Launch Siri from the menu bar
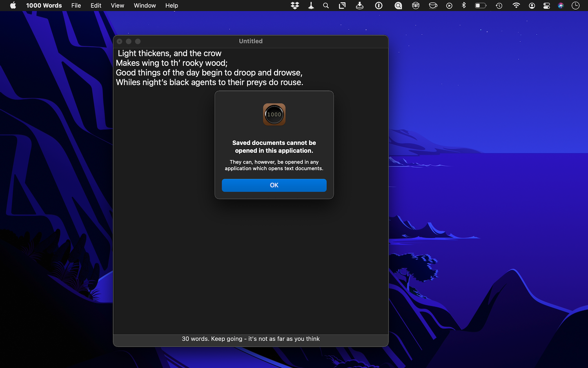The height and width of the screenshot is (368, 588). [561, 5]
